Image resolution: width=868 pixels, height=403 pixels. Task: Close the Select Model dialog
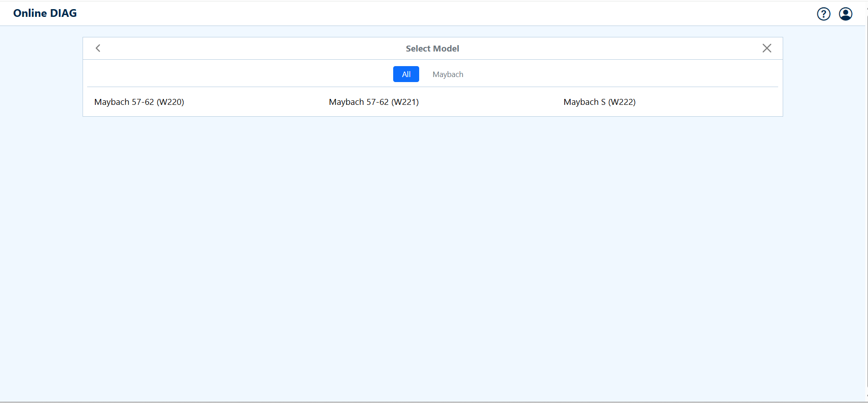tap(766, 48)
